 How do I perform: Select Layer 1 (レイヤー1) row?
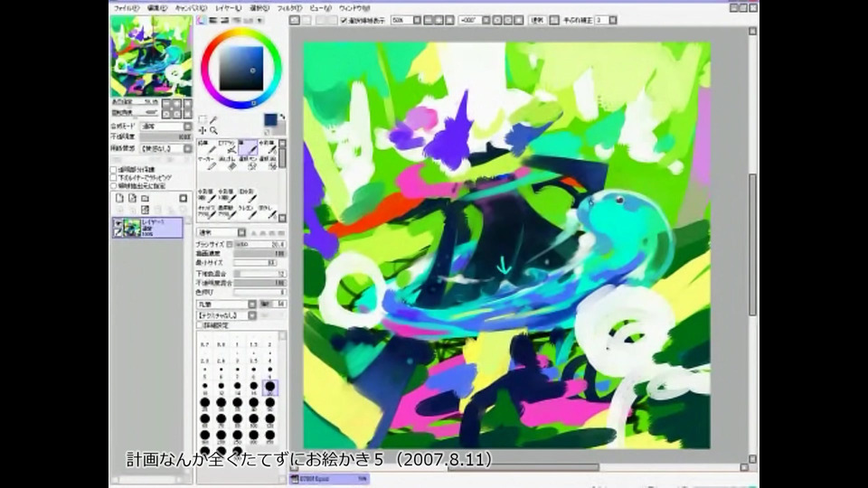click(x=147, y=228)
